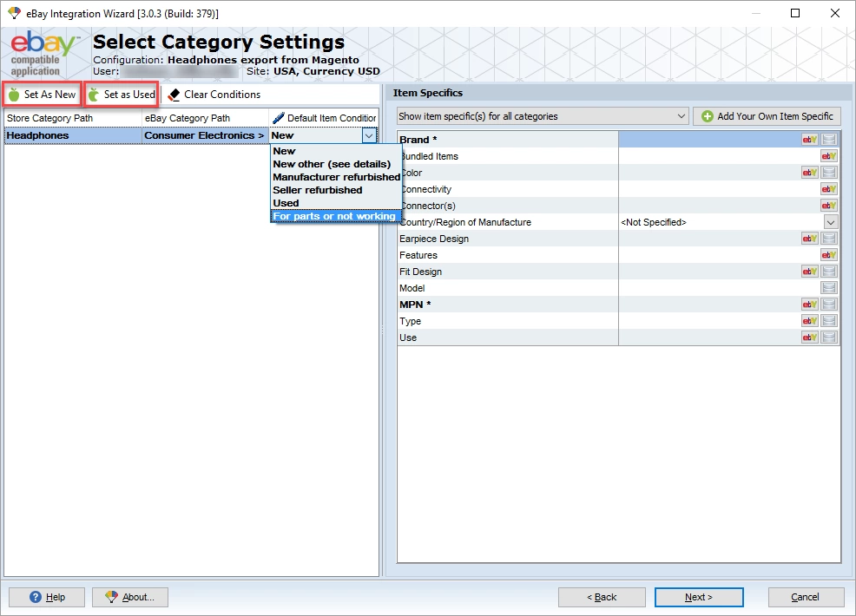
Task: Open the About... dialog
Action: click(130, 597)
